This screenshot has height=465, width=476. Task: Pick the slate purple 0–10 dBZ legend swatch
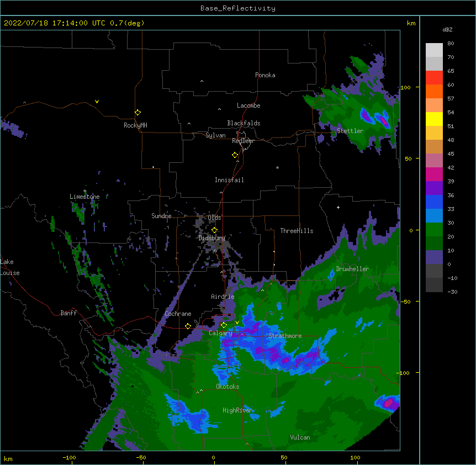[x=434, y=257]
